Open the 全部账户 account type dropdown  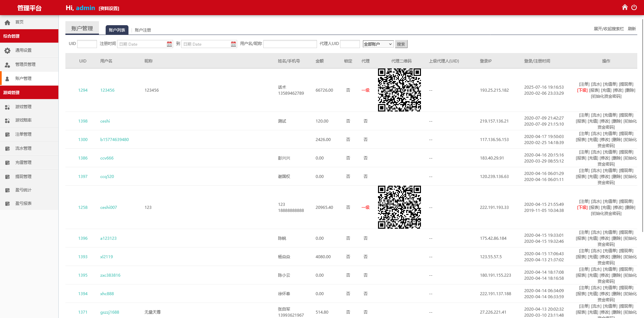(x=378, y=44)
